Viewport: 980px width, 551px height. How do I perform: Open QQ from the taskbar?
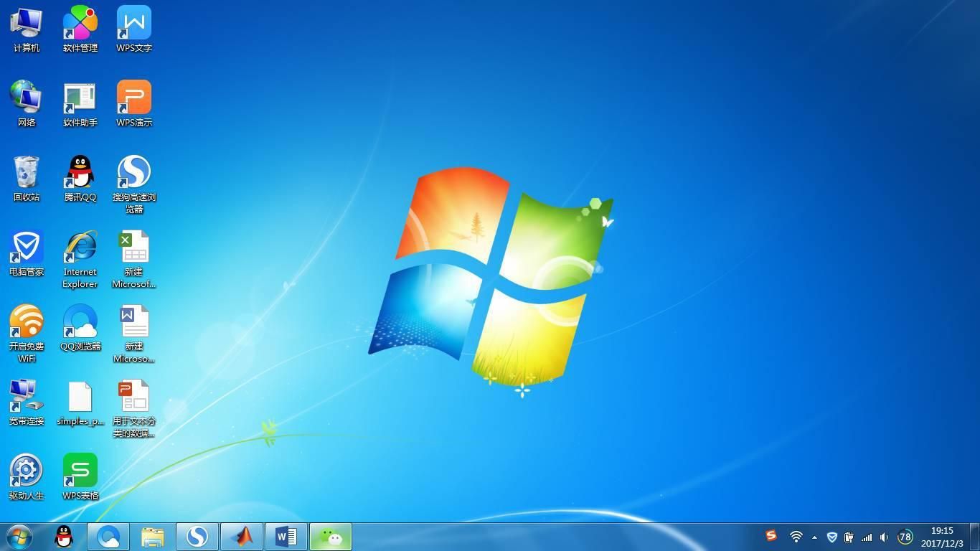64,537
